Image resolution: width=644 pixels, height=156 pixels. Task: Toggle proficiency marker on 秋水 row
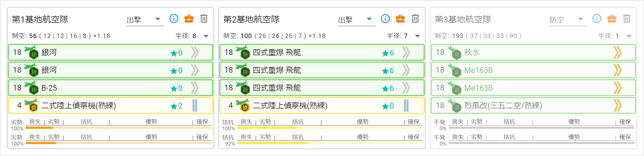(618, 53)
